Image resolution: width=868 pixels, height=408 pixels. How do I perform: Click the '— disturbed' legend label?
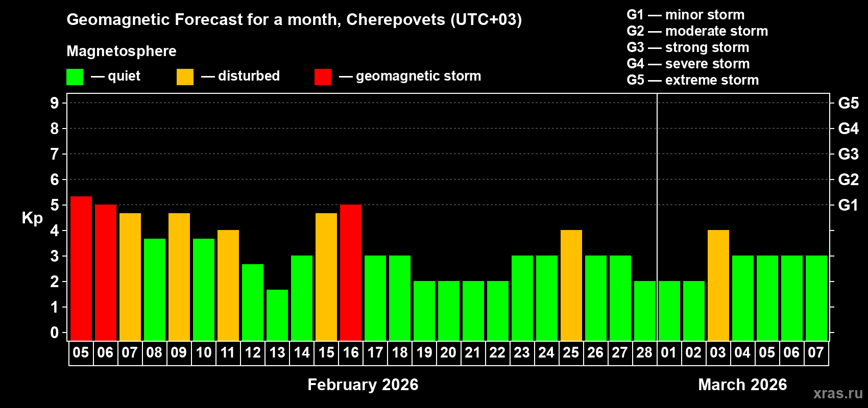(240, 76)
